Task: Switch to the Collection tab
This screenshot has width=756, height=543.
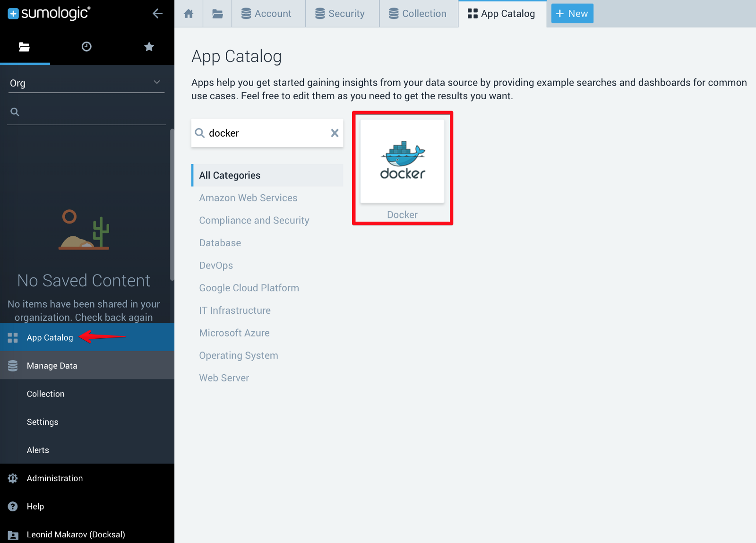Action: pyautogui.click(x=419, y=14)
